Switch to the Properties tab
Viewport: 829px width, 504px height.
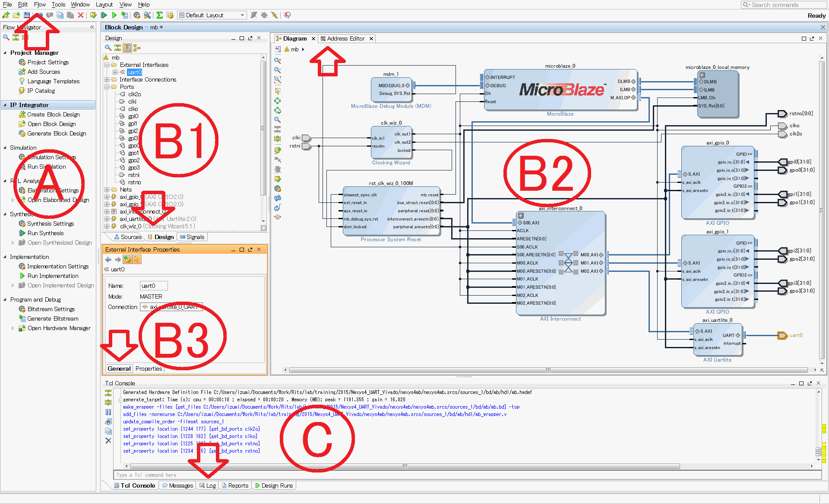(x=149, y=369)
